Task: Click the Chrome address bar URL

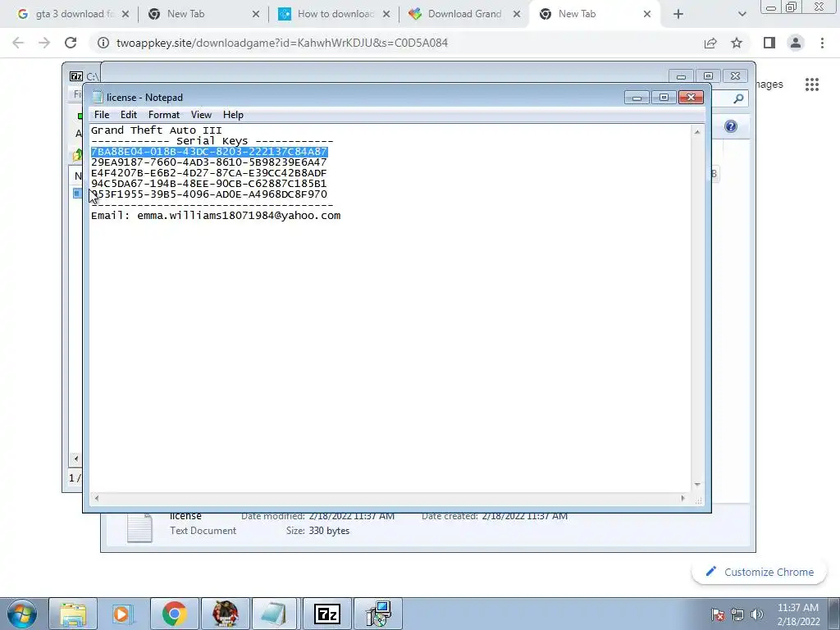Action: coord(282,43)
